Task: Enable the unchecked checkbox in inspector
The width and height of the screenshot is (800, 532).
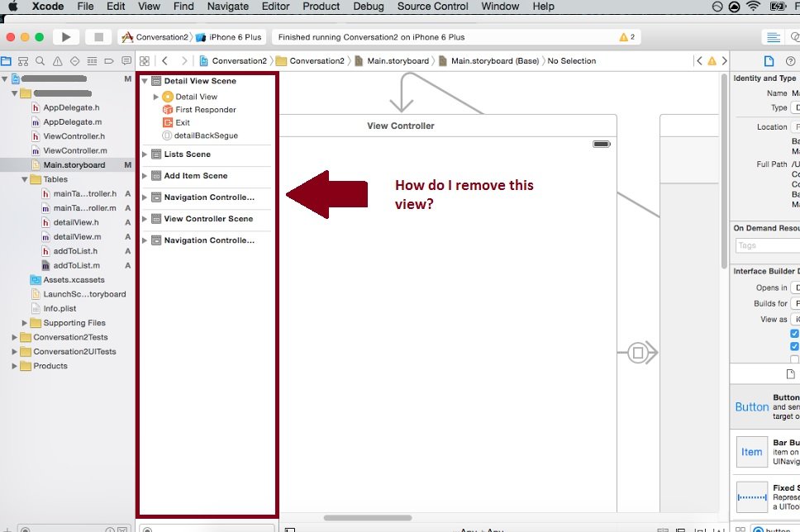Action: pyautogui.click(x=794, y=359)
